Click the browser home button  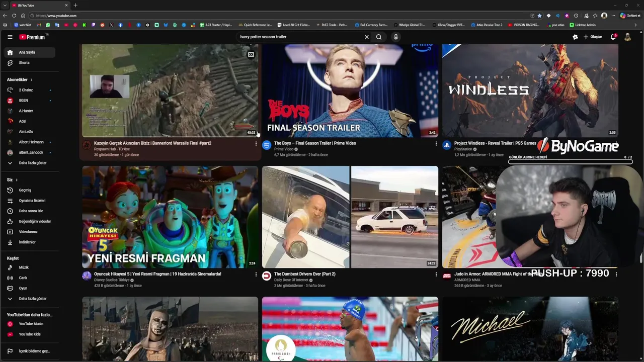coord(23,16)
